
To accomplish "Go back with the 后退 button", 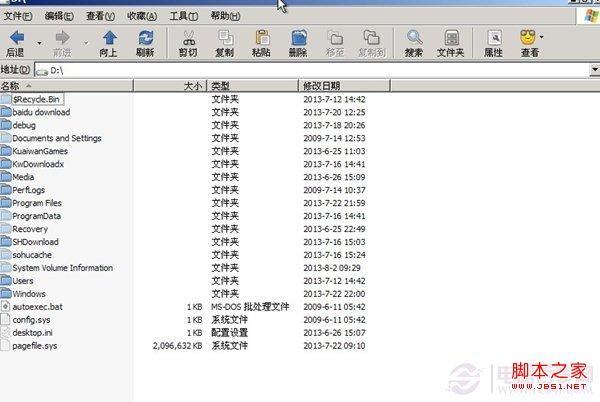I will (16, 43).
